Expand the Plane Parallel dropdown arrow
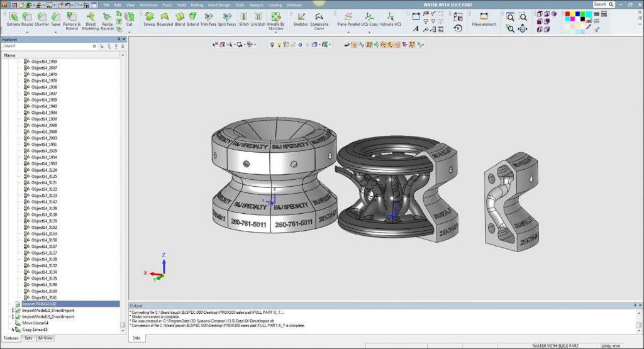Screen dimensions: 644x349 click(x=348, y=32)
